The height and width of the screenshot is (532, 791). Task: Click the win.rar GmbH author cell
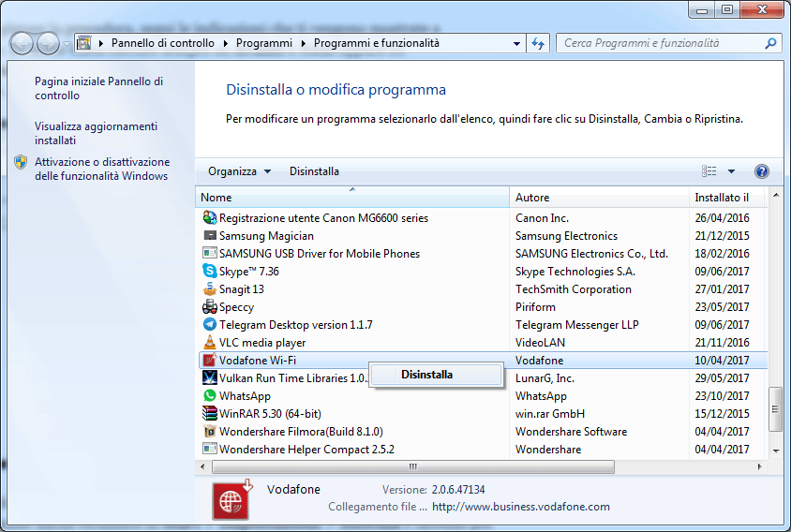pyautogui.click(x=550, y=413)
